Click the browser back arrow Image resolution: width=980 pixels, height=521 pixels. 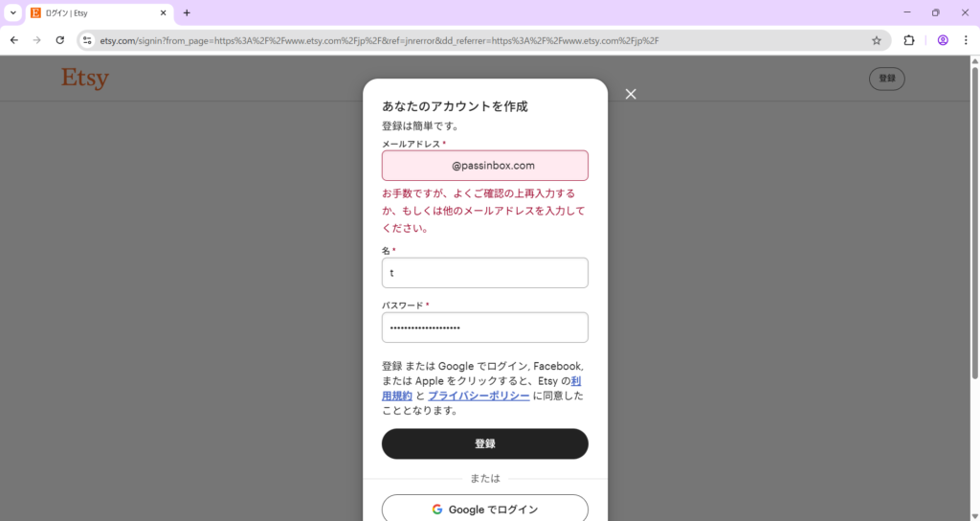click(14, 40)
